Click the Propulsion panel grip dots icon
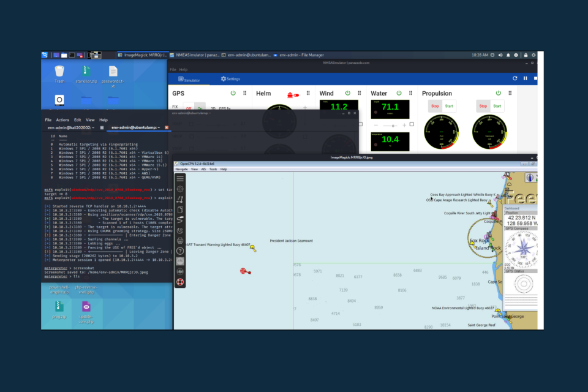Viewport: 588px width, 392px height. [510, 93]
